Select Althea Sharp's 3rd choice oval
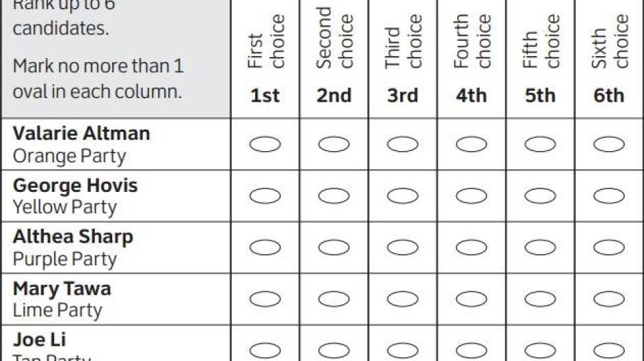Screen dimensions: 644x361 pos(403,247)
